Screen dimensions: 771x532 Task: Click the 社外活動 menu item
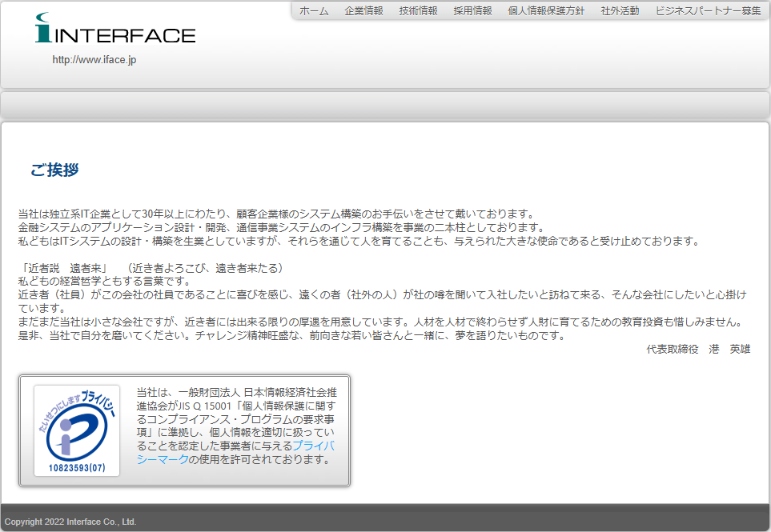[x=620, y=11]
